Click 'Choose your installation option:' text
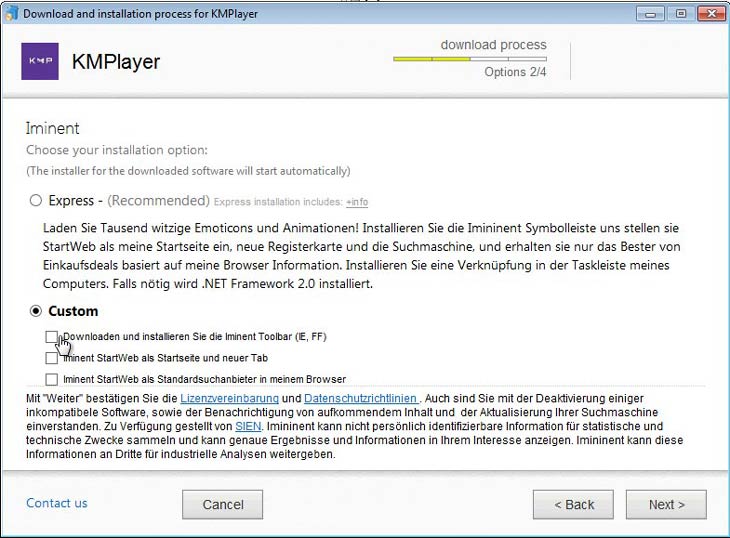This screenshot has width=730, height=538. click(x=117, y=150)
